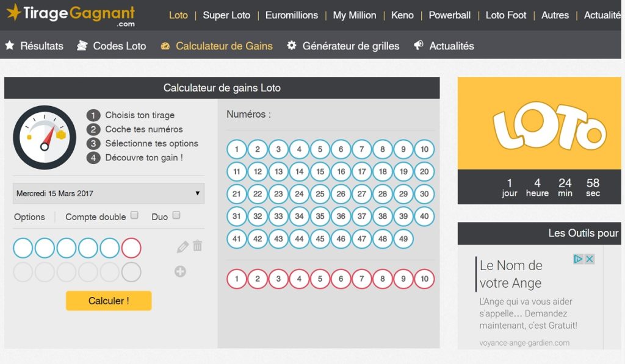Click the AdChoices triangle icon

tap(578, 259)
